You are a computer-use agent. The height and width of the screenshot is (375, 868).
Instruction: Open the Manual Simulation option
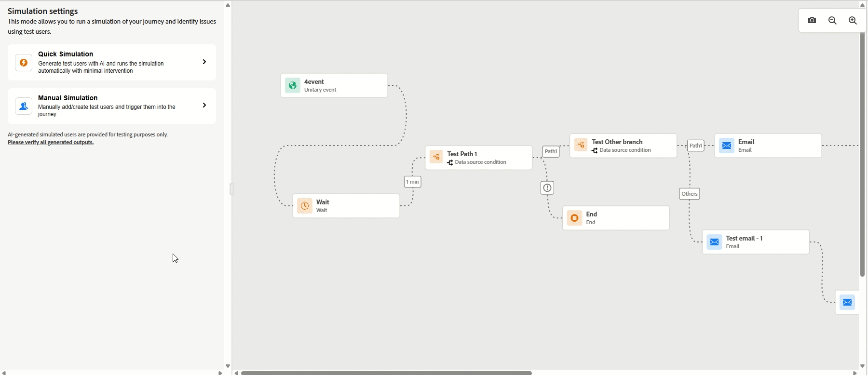(x=112, y=106)
